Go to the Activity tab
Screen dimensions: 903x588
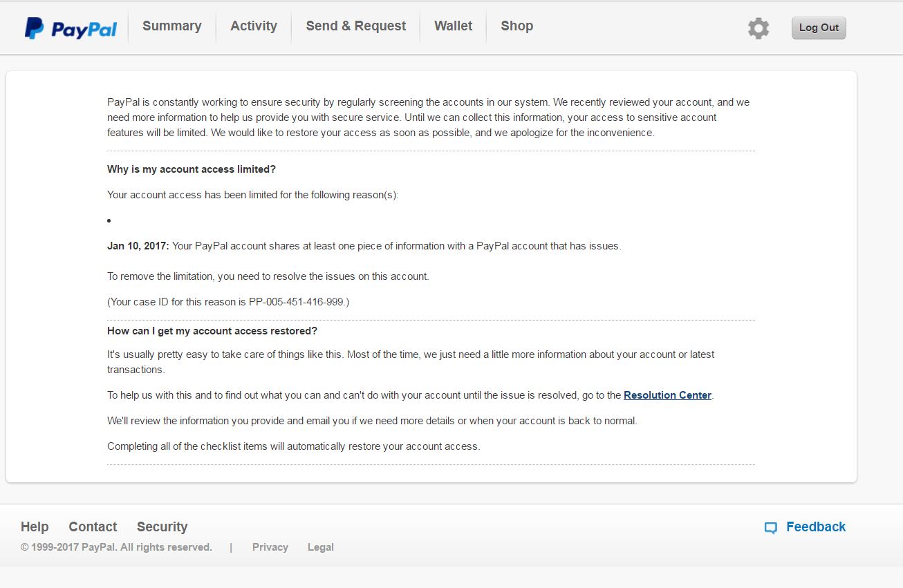click(254, 26)
